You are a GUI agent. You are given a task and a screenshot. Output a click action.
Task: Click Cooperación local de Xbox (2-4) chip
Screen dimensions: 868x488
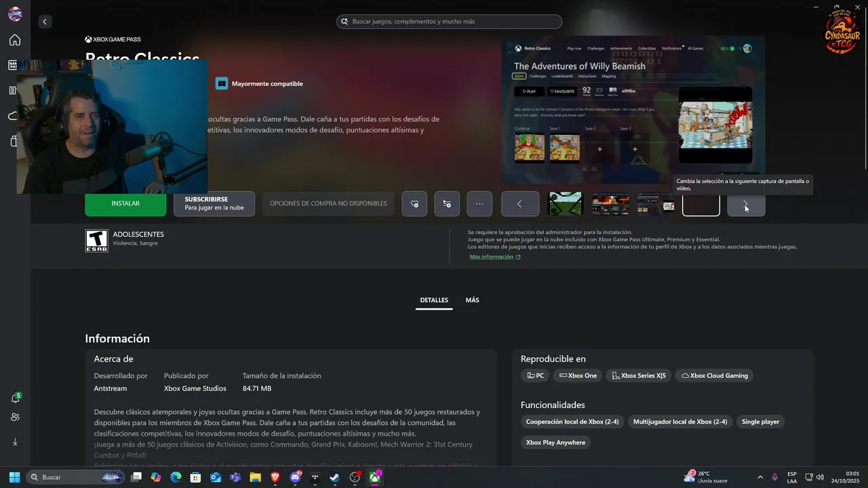pos(572,422)
